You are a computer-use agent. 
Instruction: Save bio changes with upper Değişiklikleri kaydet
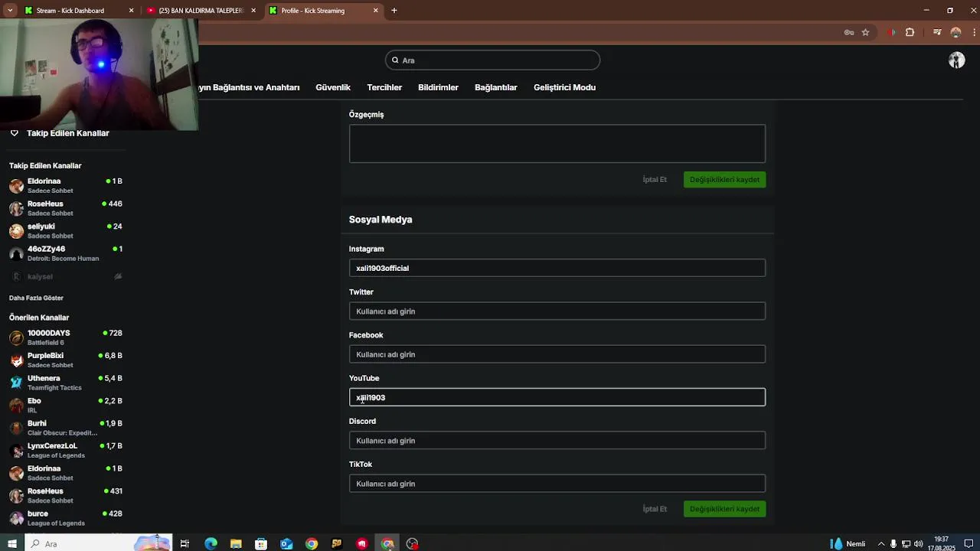click(x=724, y=180)
